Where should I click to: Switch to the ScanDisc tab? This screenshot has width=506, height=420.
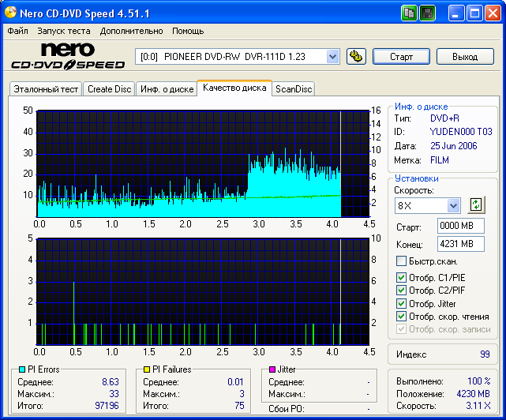[293, 89]
